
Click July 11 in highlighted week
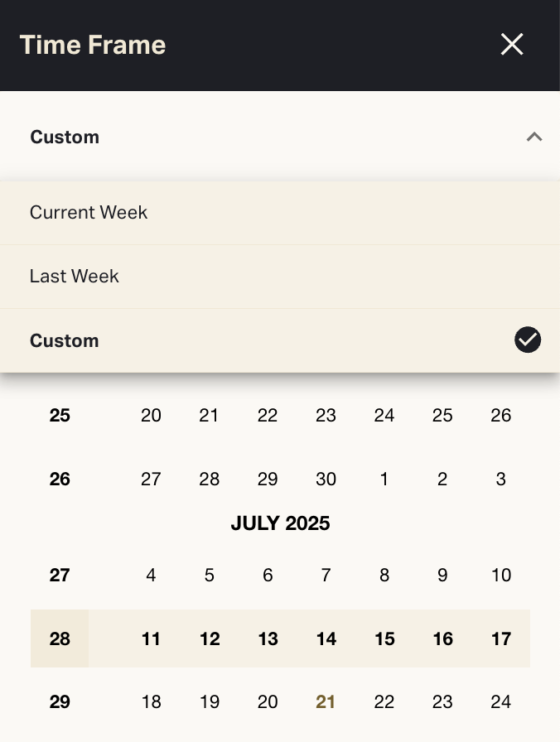(151, 639)
